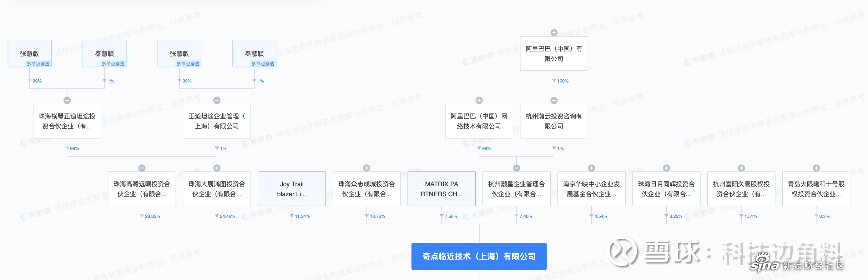
Task: Open 珠海众志成城投资合伙企业 node
Action: click(x=366, y=189)
